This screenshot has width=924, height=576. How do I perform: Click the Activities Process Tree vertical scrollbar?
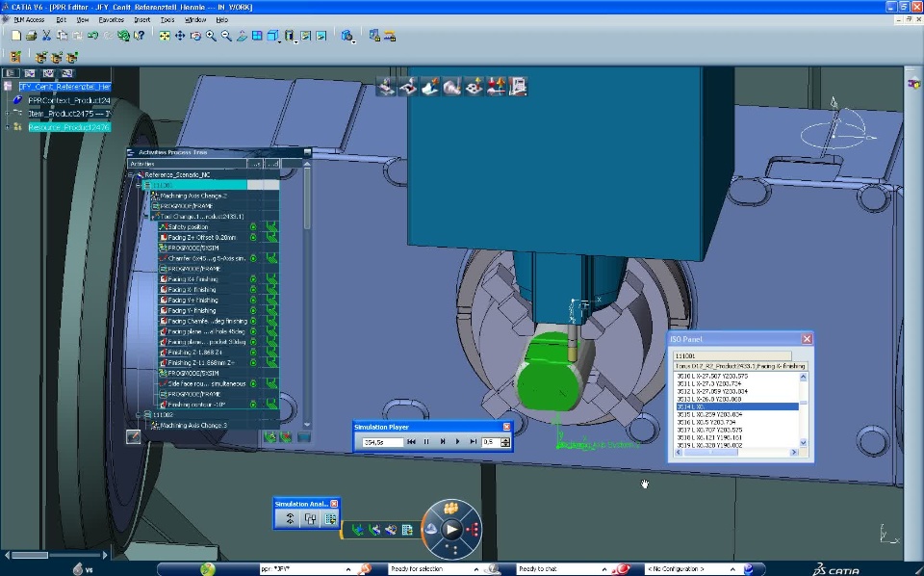click(307, 295)
